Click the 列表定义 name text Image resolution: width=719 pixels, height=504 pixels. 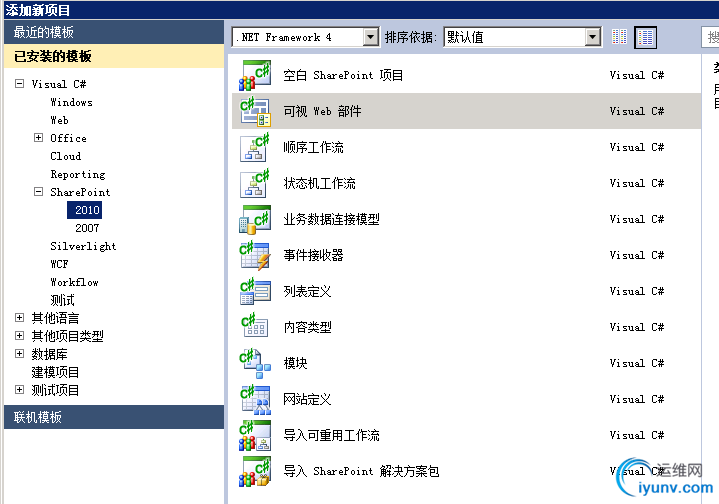pos(307,291)
